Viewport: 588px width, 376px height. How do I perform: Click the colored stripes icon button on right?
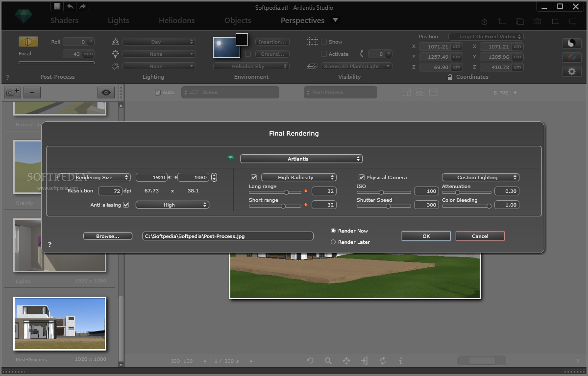(571, 57)
